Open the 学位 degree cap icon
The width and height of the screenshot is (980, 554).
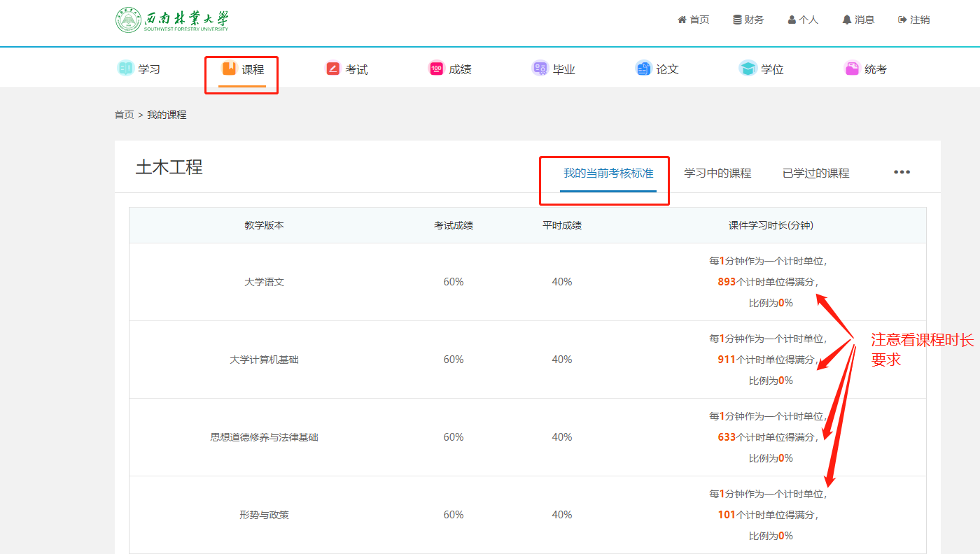[x=748, y=69]
